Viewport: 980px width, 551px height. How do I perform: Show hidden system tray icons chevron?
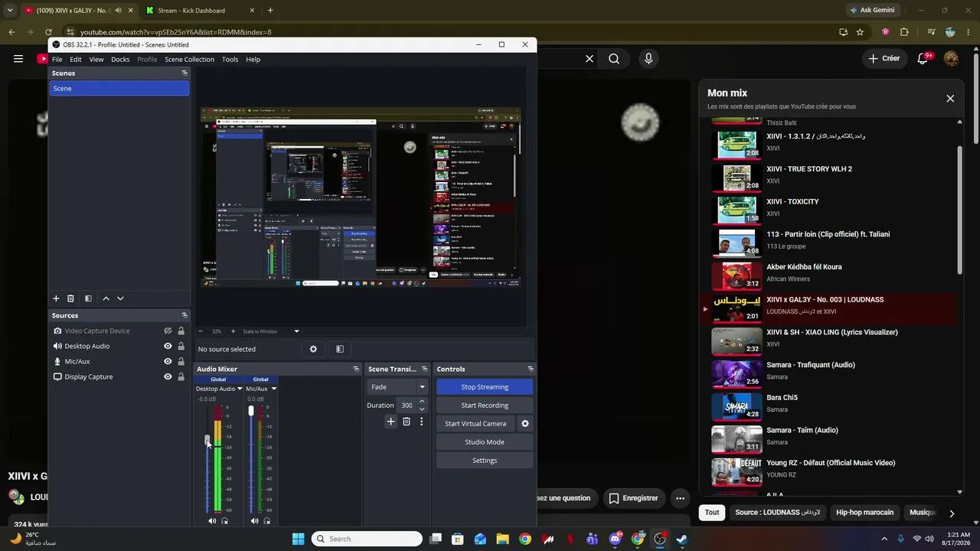(884, 539)
